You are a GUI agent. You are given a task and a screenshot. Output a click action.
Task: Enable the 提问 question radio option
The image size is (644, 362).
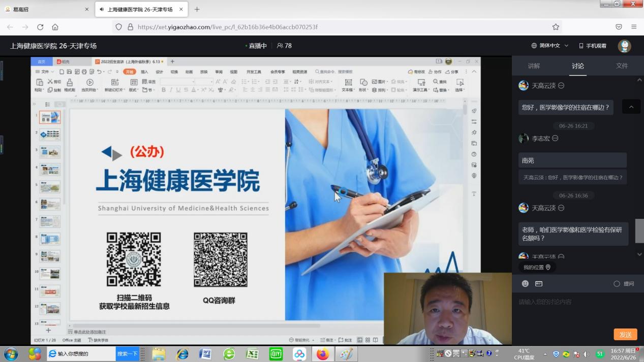pyautogui.click(x=617, y=284)
